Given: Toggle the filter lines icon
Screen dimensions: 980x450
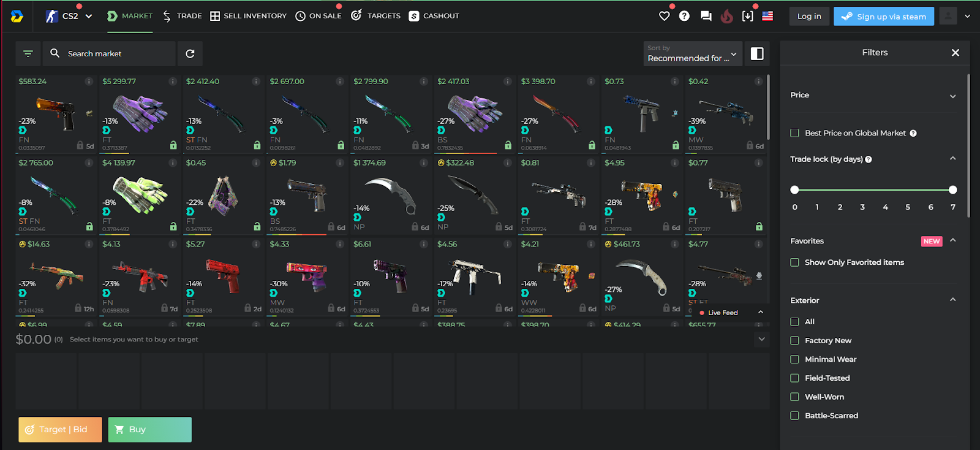Looking at the screenshot, I should (28, 54).
